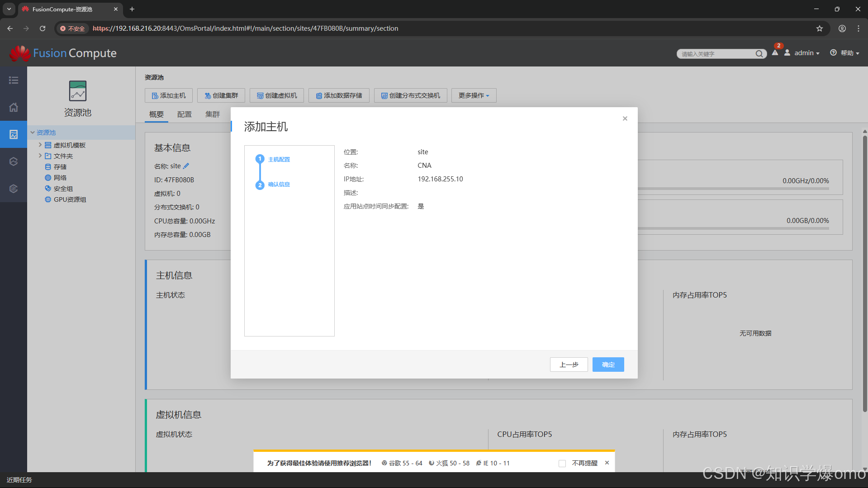Open the 帮助 dropdown menu
The image size is (868, 488).
850,53
